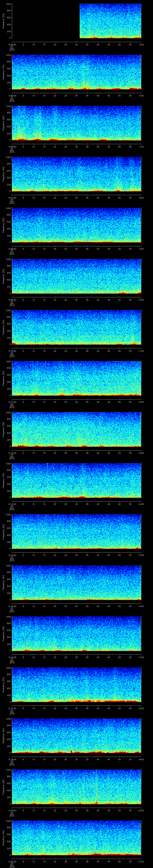Click the 5:00 end time label
Viewport: 153px width, 868px height.
click(141, 44)
